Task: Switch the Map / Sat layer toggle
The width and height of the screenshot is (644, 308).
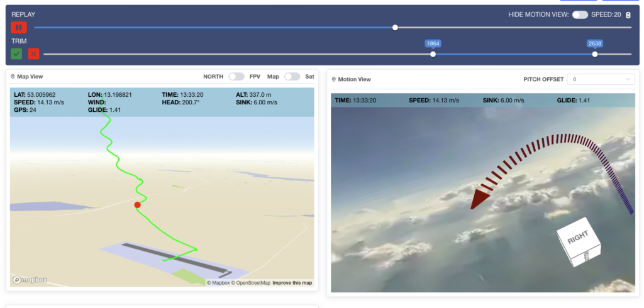Action: pyautogui.click(x=292, y=77)
